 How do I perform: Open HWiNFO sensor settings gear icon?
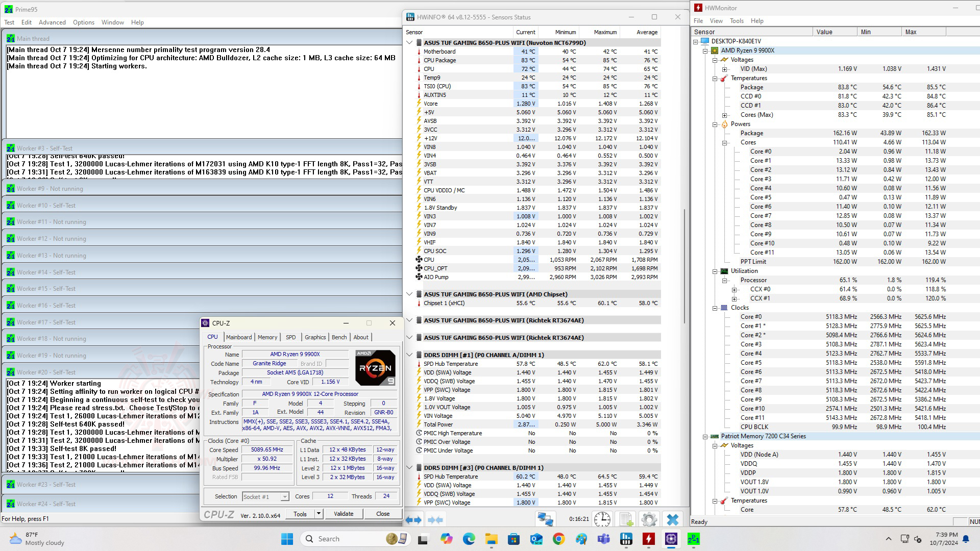tap(649, 520)
